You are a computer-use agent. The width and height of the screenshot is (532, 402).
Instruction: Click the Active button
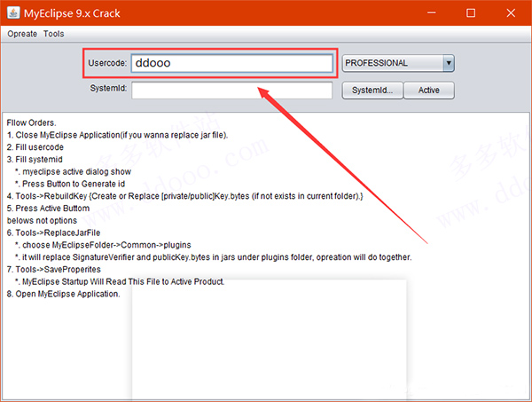429,91
